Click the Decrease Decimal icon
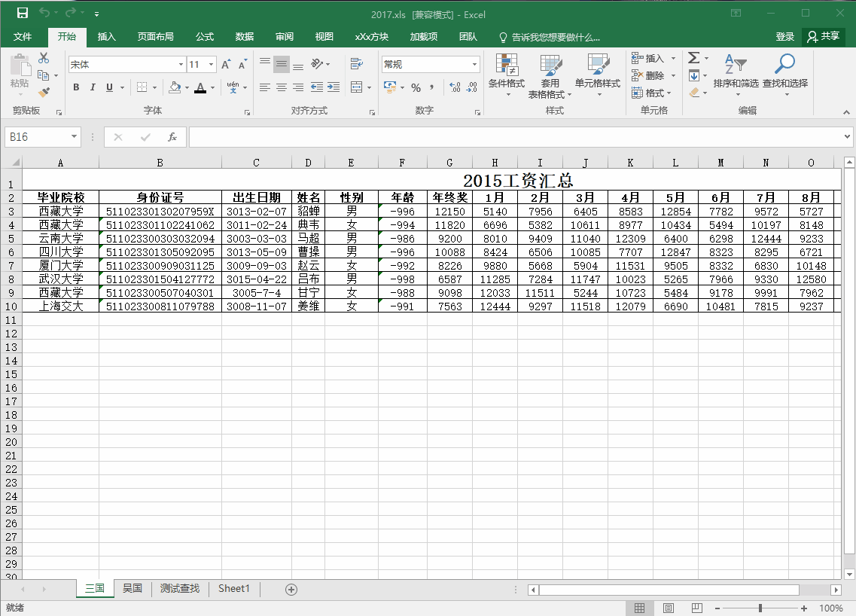Image resolution: width=856 pixels, height=616 pixels. click(x=472, y=87)
